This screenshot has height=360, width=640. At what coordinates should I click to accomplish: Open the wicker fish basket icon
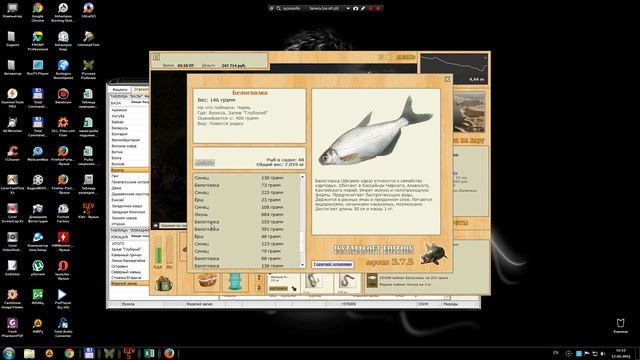click(207, 281)
